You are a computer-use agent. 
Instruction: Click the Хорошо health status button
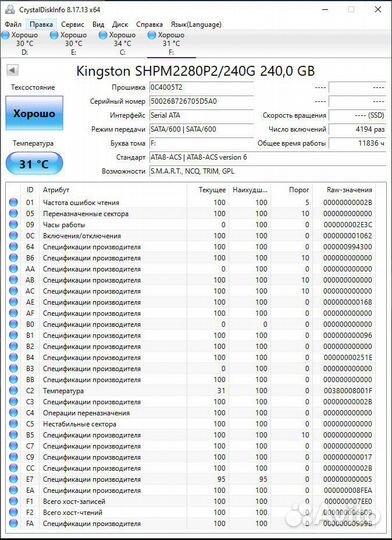[x=34, y=113]
